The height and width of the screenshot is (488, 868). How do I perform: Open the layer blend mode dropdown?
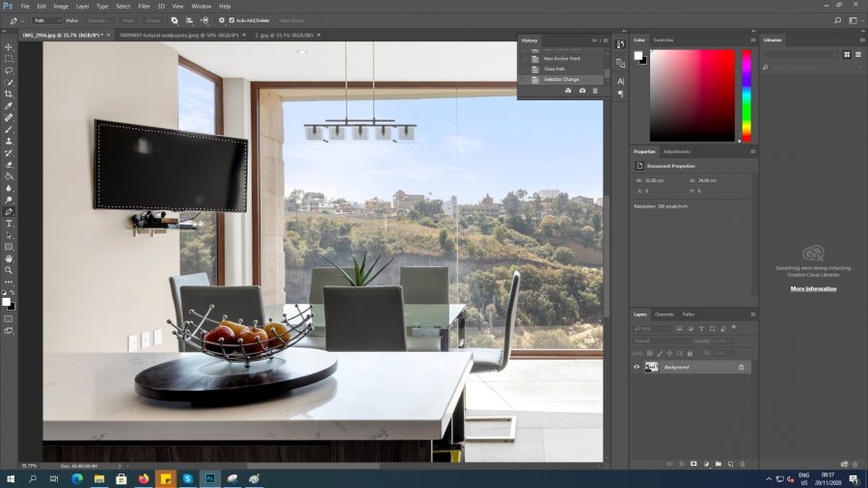(661, 340)
